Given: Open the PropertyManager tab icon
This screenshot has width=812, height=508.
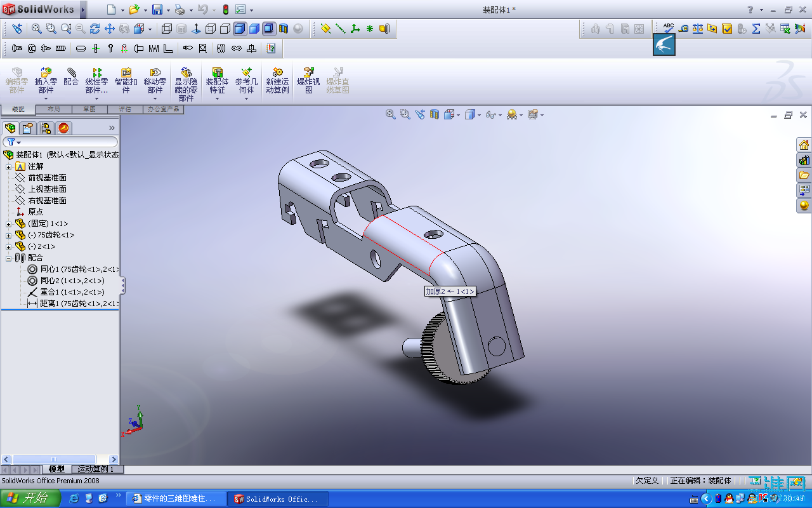Looking at the screenshot, I should pyautogui.click(x=27, y=128).
